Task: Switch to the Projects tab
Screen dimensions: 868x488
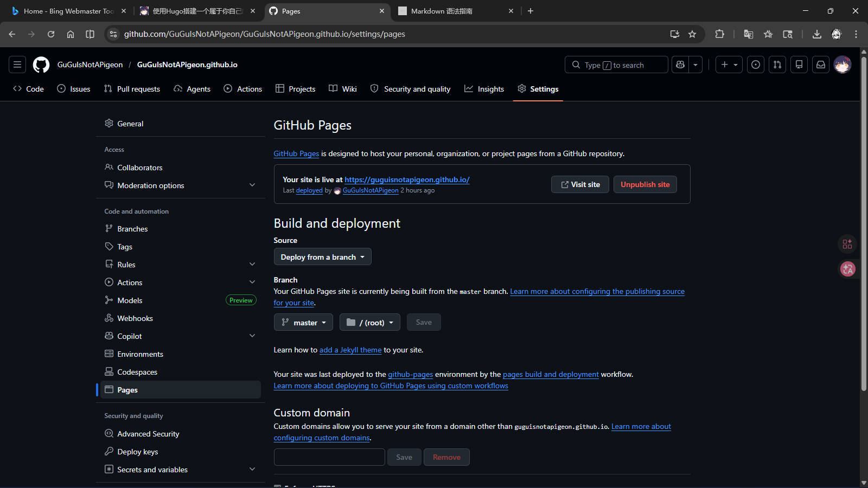Action: 295,89
